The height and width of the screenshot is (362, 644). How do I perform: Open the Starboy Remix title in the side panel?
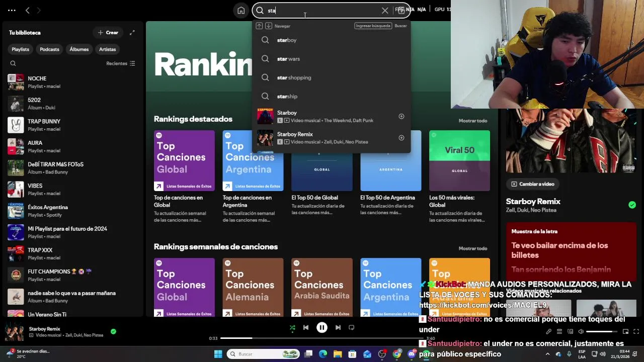tap(533, 201)
